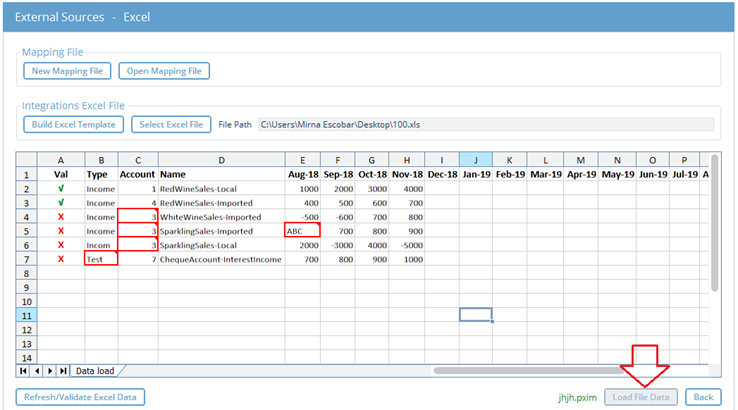Click green check validation mark in row 3
Viewport: 738px width, 410px height.
pos(60,202)
